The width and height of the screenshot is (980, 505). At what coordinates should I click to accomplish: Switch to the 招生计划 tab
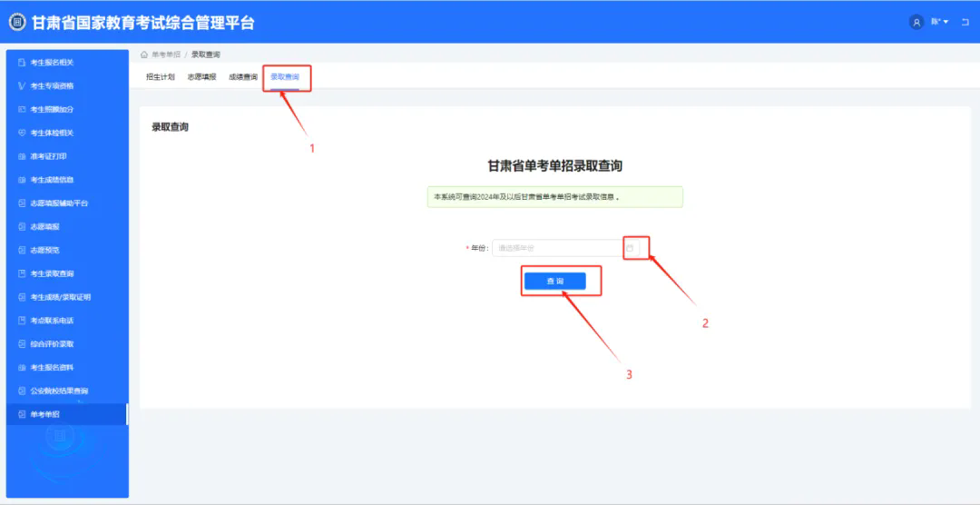pos(160,77)
